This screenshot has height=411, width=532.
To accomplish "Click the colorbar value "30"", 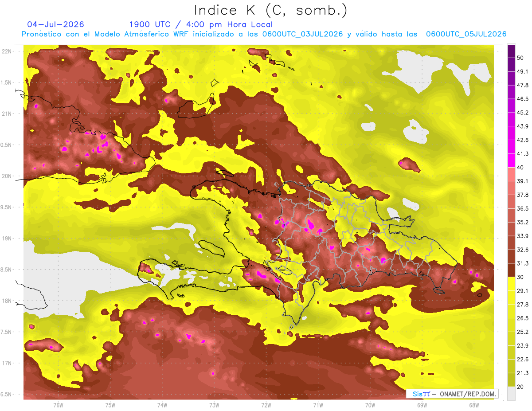I will [x=521, y=277].
